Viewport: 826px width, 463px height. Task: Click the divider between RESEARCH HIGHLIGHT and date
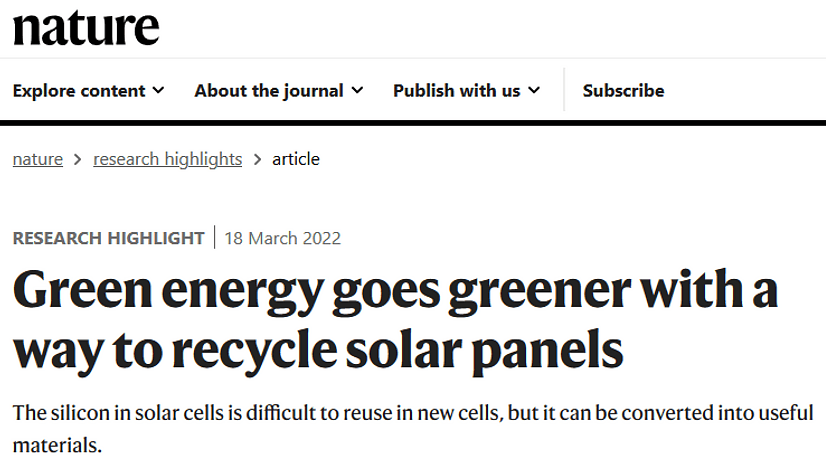pos(214,237)
